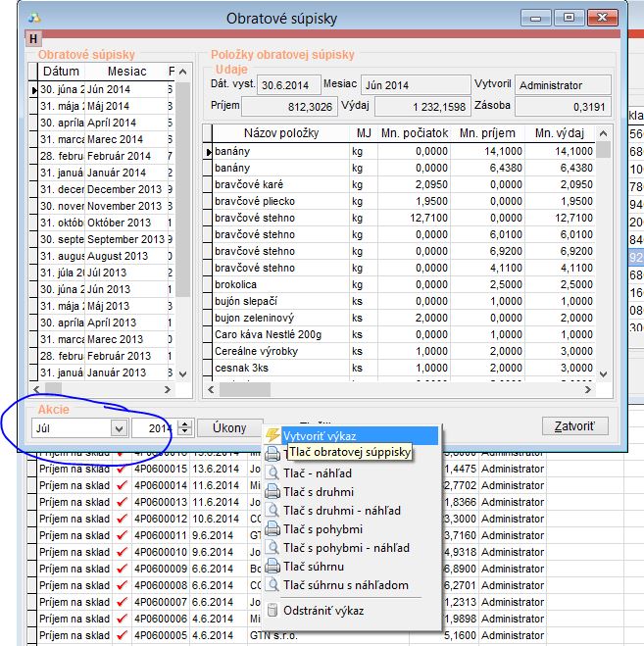This screenshot has width=644, height=646.
Task: Click the printer icon for Tlač obratovej súpisky
Action: pos(272,453)
